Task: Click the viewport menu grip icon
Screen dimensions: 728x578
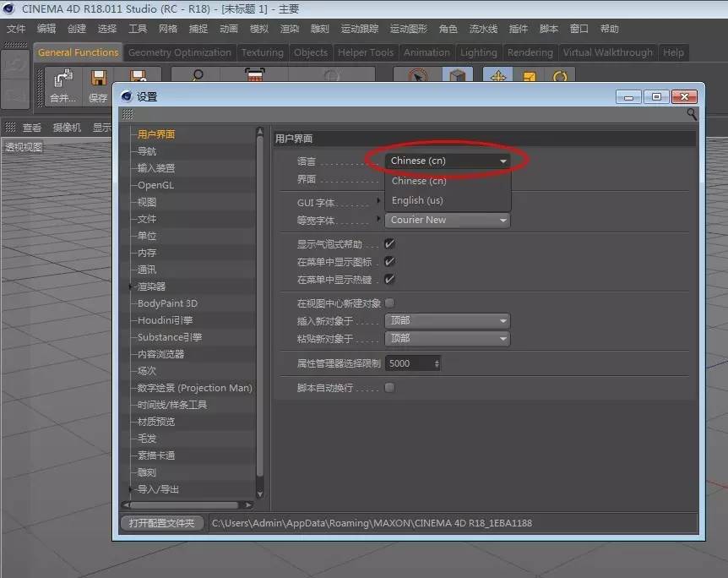Action: (10, 127)
